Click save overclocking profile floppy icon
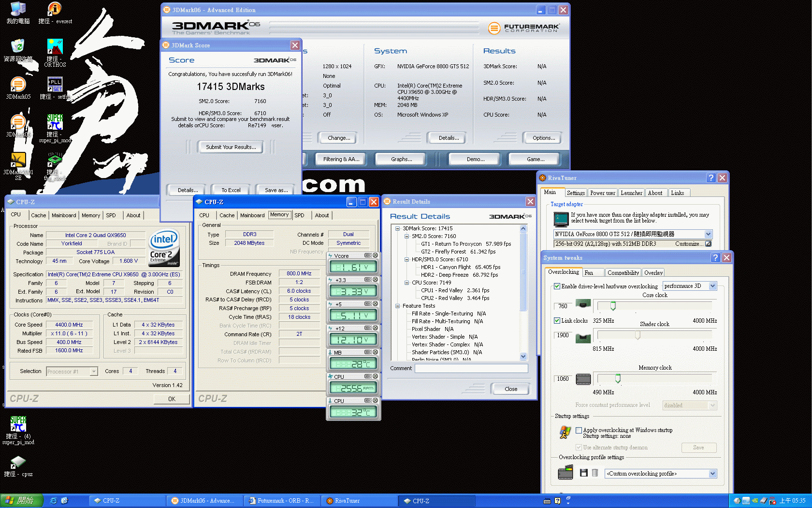This screenshot has width=812, height=508. [583, 473]
